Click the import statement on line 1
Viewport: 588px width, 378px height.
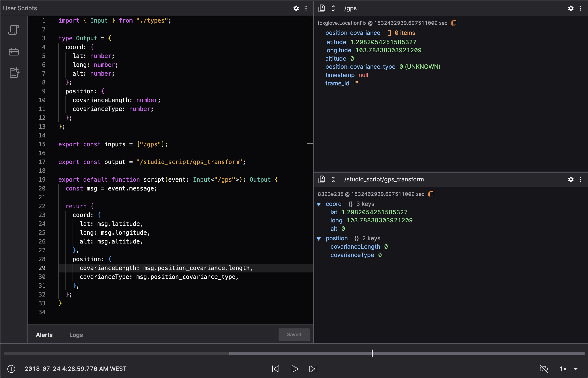[x=115, y=21]
